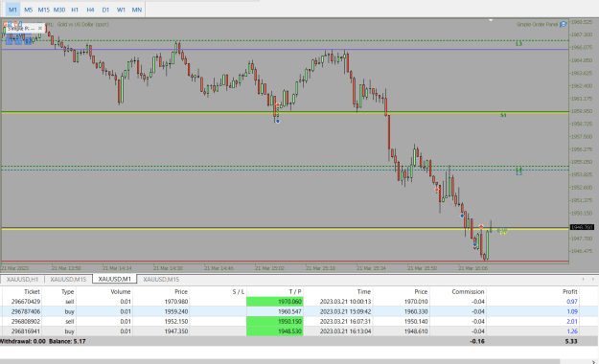Click the 21 Mar 16:06 time label
Screen dimensions: 599x364
point(472,268)
